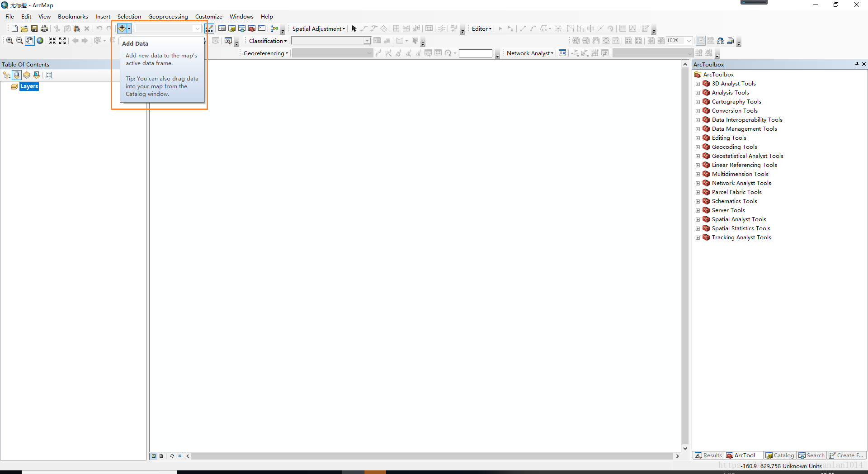The width and height of the screenshot is (868, 474).
Task: Click the horizontal map scrollbar
Action: (x=432, y=456)
